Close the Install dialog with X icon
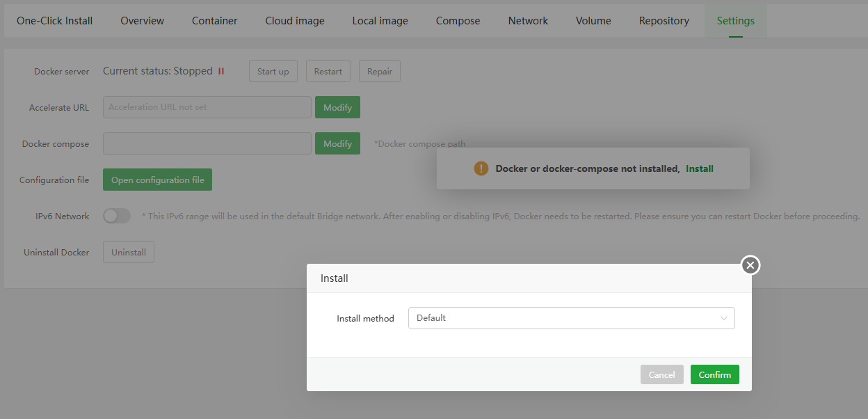The width and height of the screenshot is (868, 419). pyautogui.click(x=750, y=265)
